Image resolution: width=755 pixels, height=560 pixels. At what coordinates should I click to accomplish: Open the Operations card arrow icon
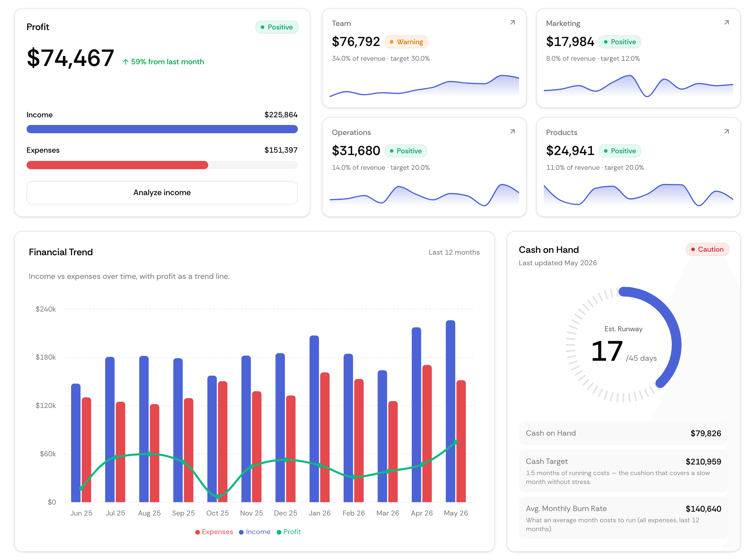[x=513, y=131]
